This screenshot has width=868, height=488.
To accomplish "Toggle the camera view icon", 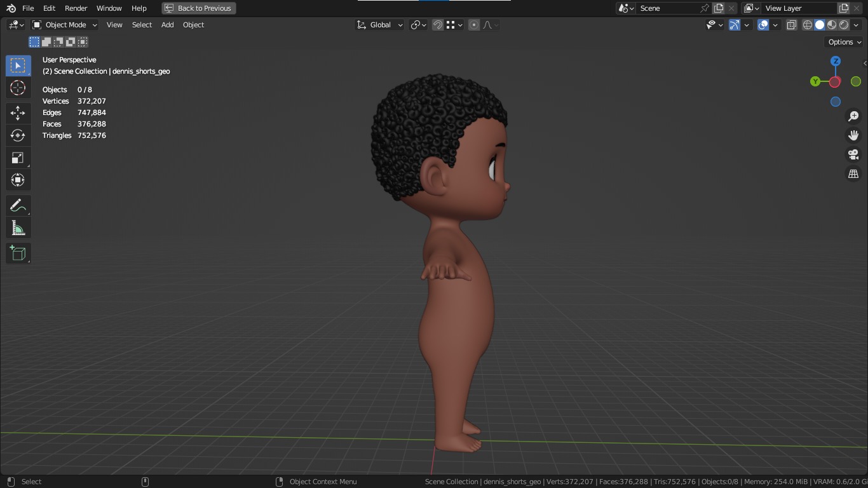I will pyautogui.click(x=853, y=154).
